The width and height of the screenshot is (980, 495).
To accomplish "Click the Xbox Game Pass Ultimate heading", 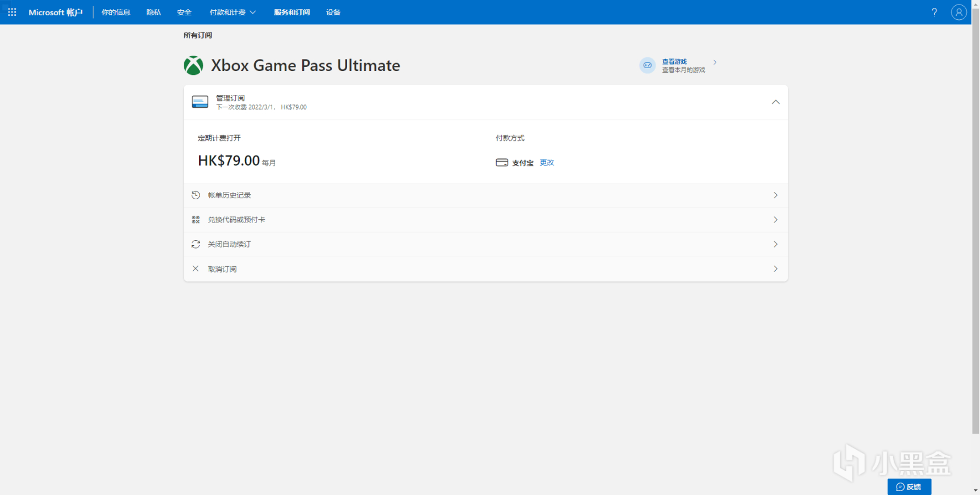I will [x=305, y=65].
